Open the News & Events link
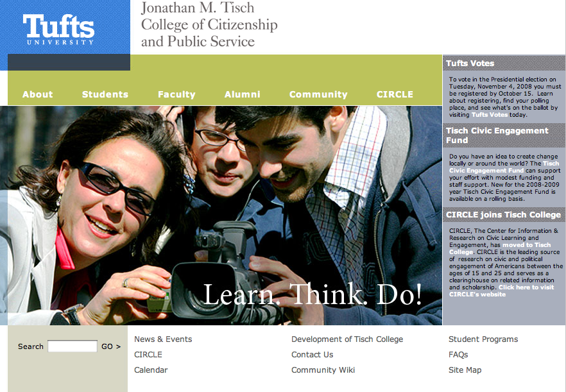 (163, 339)
